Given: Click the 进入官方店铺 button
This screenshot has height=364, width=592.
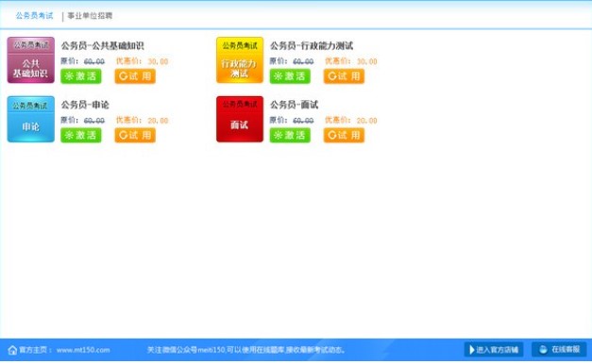Looking at the screenshot, I should [494, 350].
